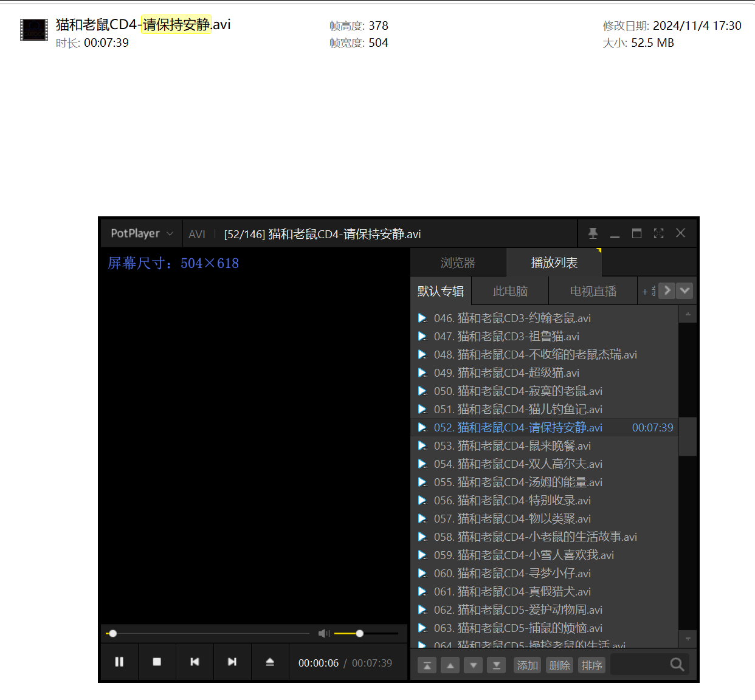Switch to the 浏览器 tab
The height and width of the screenshot is (700, 755).
tap(458, 262)
